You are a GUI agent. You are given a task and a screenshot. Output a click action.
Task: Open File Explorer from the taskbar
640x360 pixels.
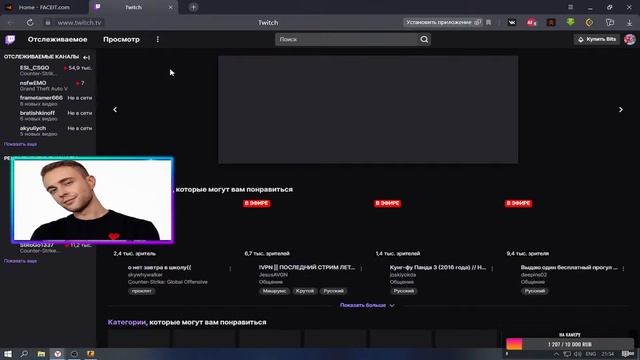[x=41, y=354]
